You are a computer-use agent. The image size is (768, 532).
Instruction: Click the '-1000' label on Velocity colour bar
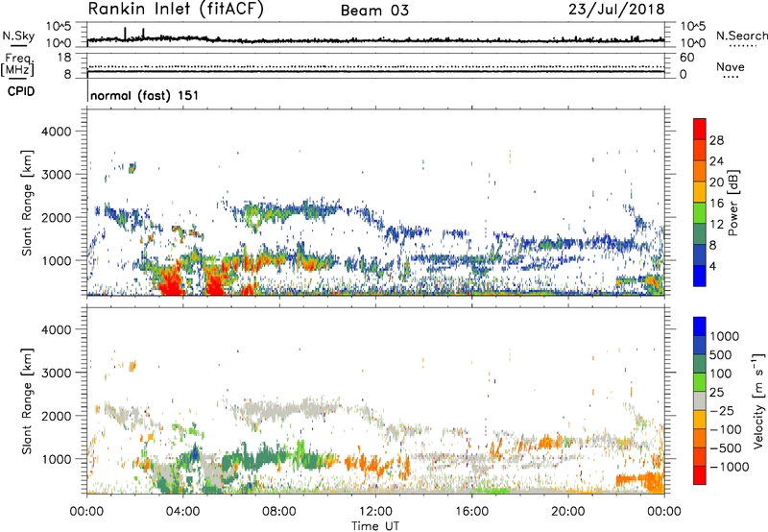click(729, 467)
